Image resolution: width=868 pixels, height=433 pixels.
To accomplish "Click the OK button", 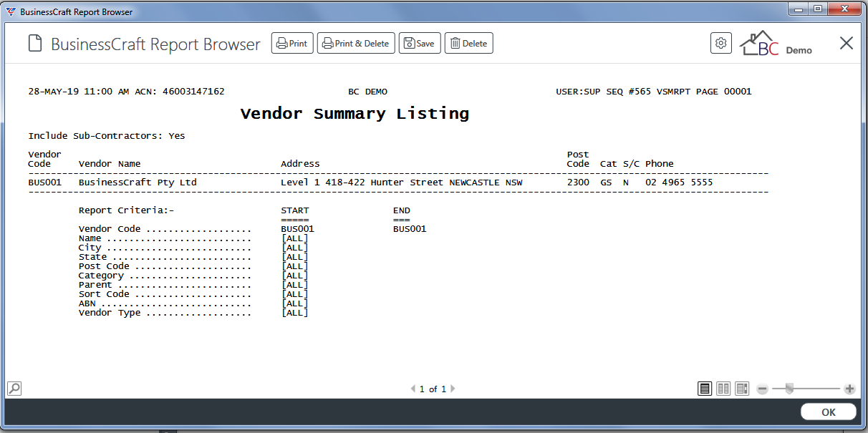I will pyautogui.click(x=829, y=412).
